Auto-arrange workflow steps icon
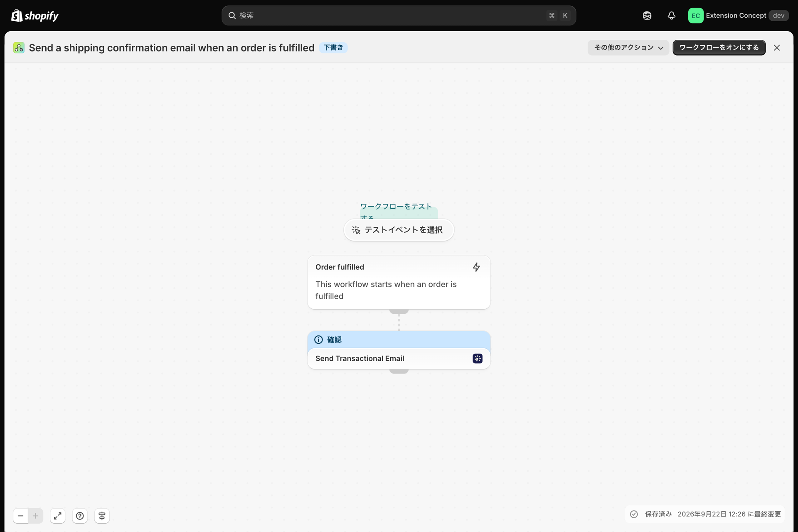Image resolution: width=798 pixels, height=532 pixels. (102, 516)
